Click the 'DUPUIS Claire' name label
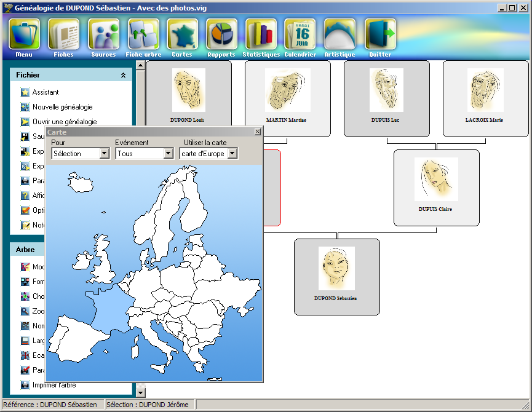The height and width of the screenshot is (412, 532). (x=435, y=209)
